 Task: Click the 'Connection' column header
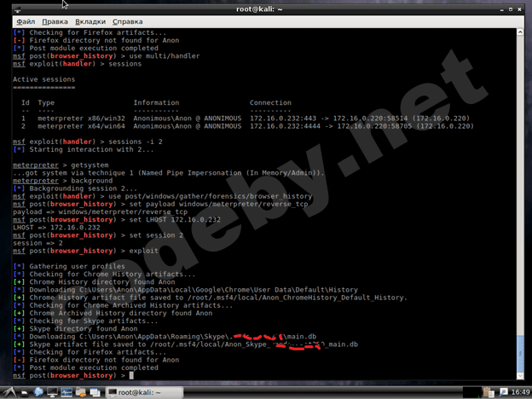[270, 103]
